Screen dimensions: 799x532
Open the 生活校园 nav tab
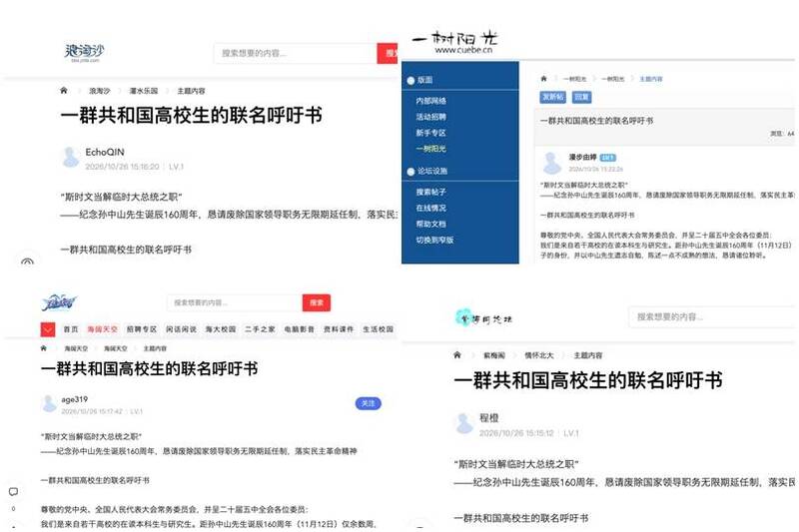[x=379, y=329]
